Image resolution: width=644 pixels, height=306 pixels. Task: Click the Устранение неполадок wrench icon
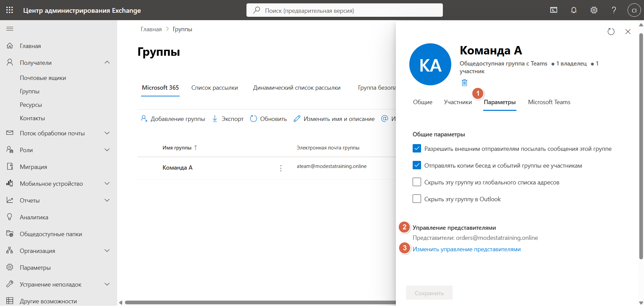10,284
